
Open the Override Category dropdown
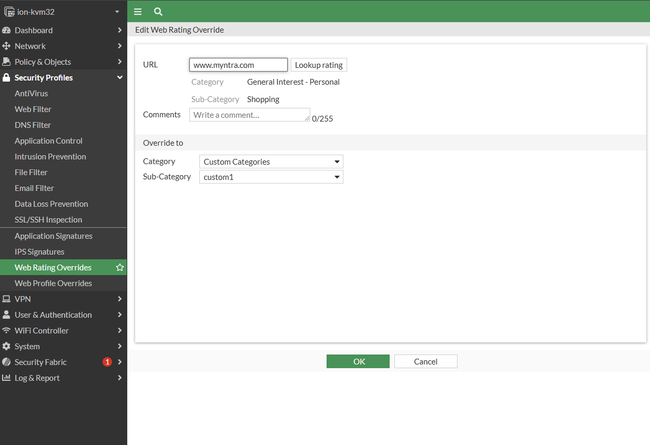click(x=271, y=162)
